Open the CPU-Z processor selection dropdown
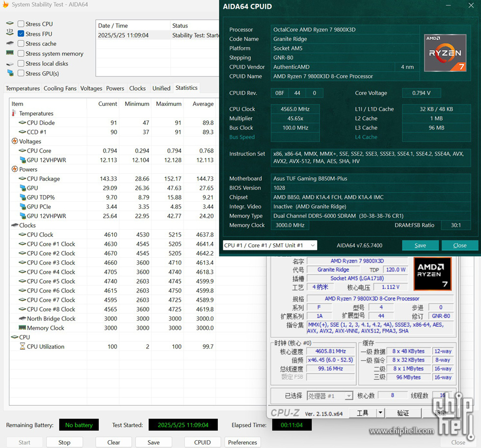481x448 pixels. [x=330, y=396]
